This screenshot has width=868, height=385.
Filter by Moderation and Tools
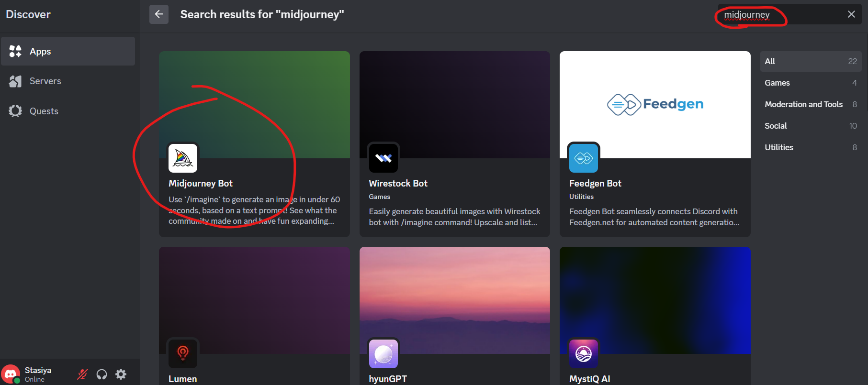(811, 104)
